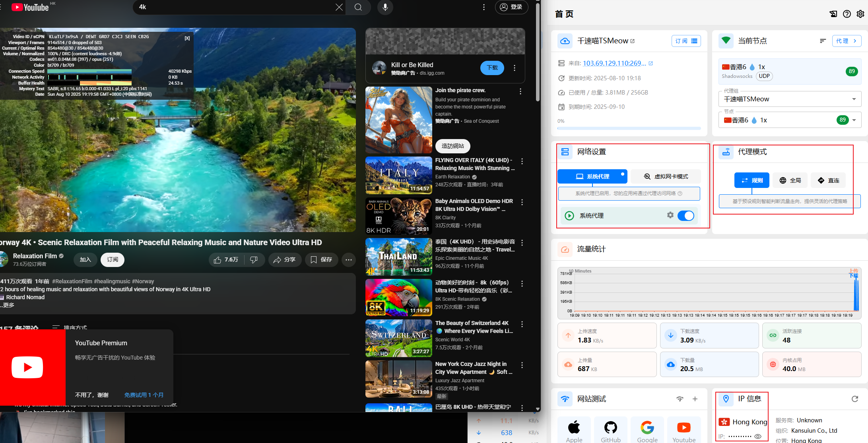Dislike the video with thumbs-down icon
This screenshot has height=443, width=868.
[x=254, y=259]
